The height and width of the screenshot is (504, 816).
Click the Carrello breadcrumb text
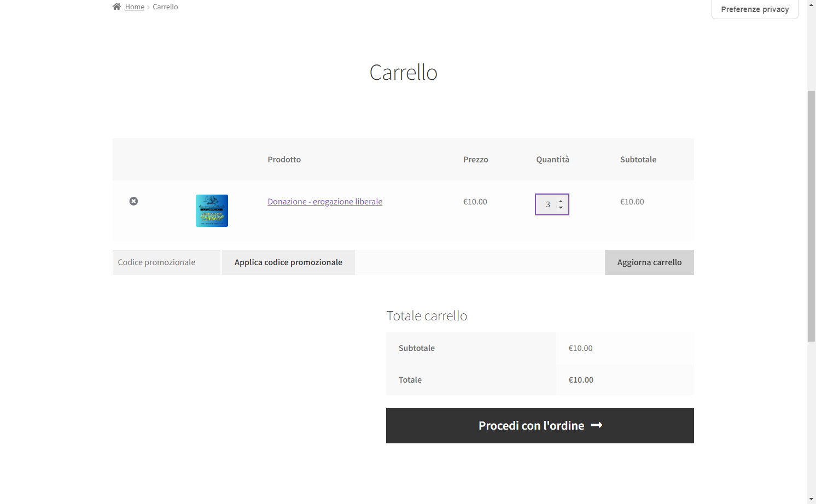pos(165,7)
